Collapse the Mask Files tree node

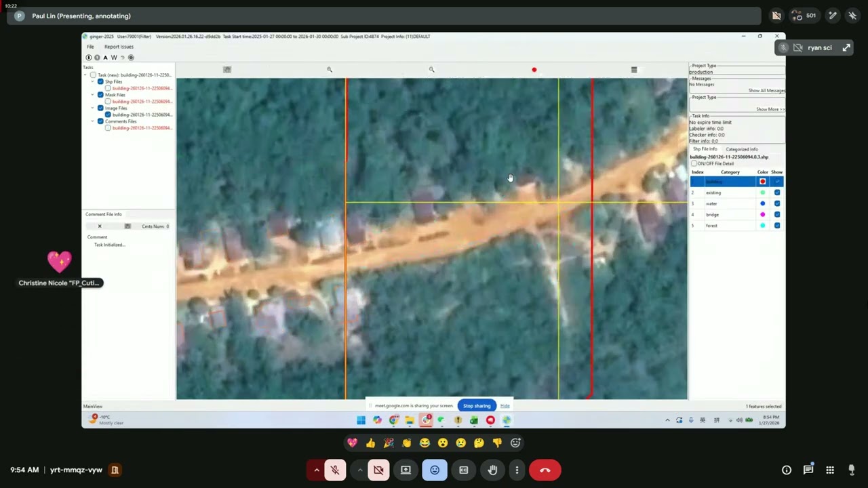tap(94, 95)
